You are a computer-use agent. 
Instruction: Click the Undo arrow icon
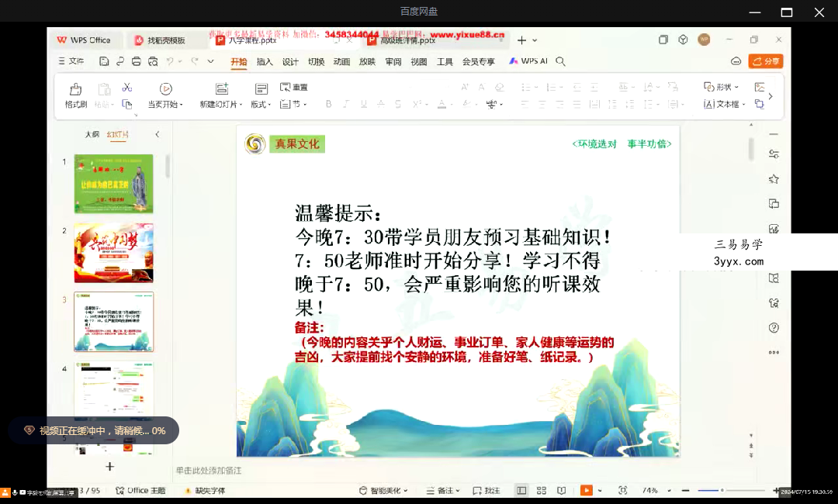[170, 61]
